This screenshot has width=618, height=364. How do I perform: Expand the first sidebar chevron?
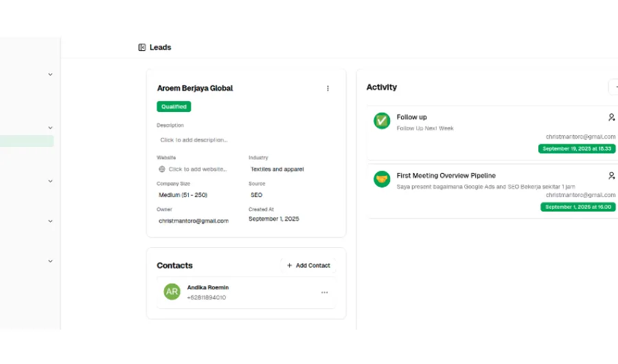[50, 75]
